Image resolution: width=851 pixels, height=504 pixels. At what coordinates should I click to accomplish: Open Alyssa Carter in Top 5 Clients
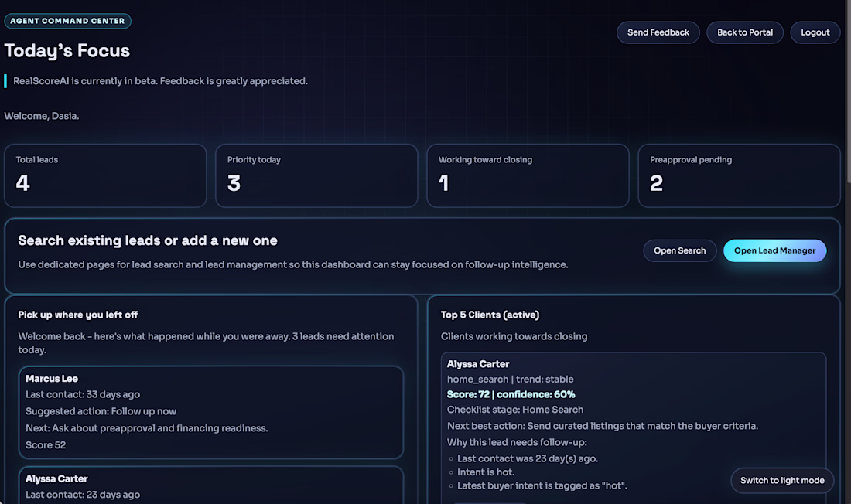(x=478, y=364)
